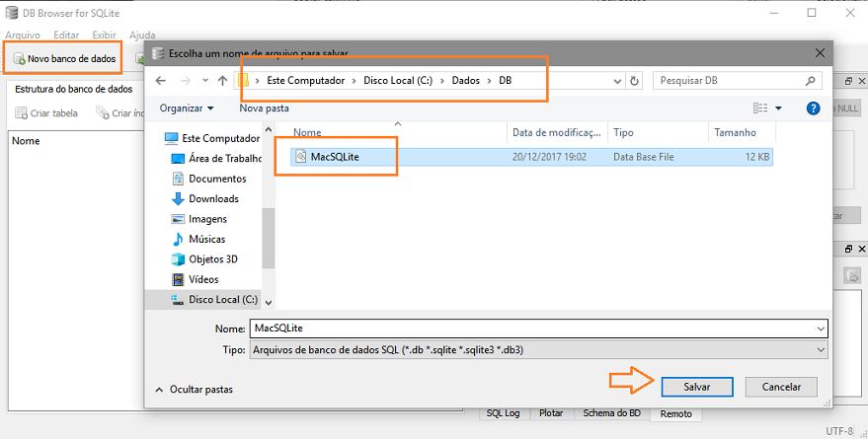Open the Arquivo menu
Screen dimensions: 868x439
click(x=23, y=35)
